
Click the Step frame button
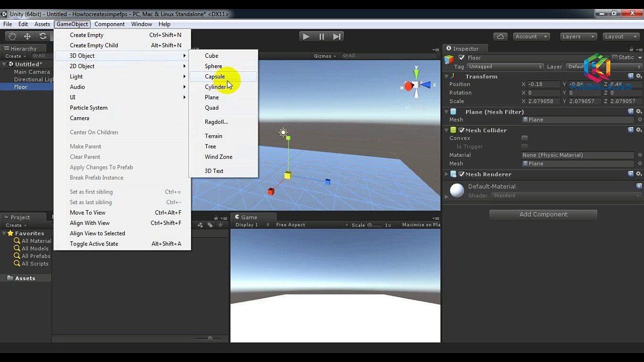click(337, 36)
